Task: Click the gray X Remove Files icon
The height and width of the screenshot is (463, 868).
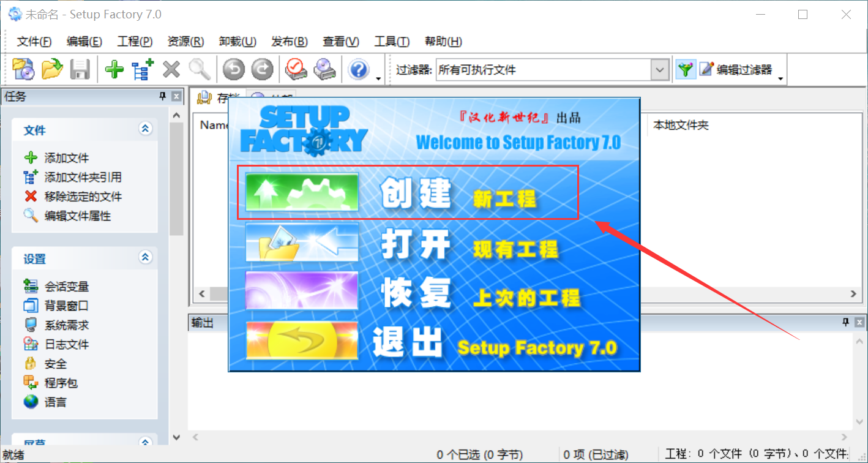Action: [171, 69]
